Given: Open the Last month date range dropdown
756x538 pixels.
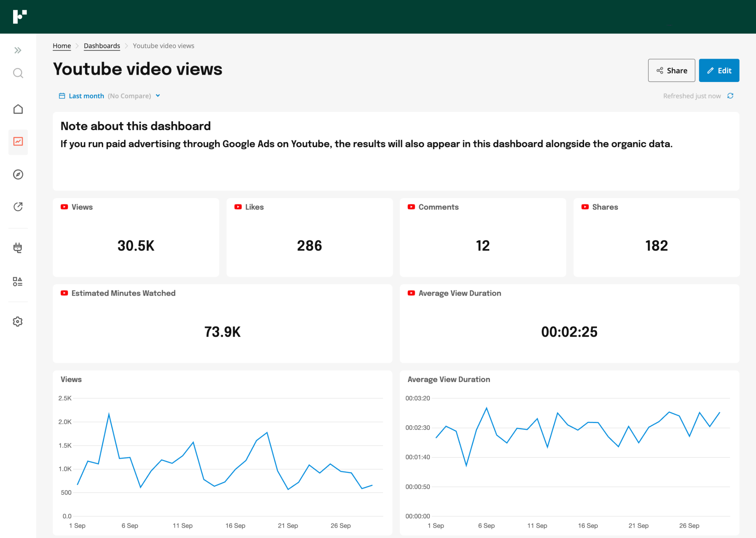Looking at the screenshot, I should 109,96.
